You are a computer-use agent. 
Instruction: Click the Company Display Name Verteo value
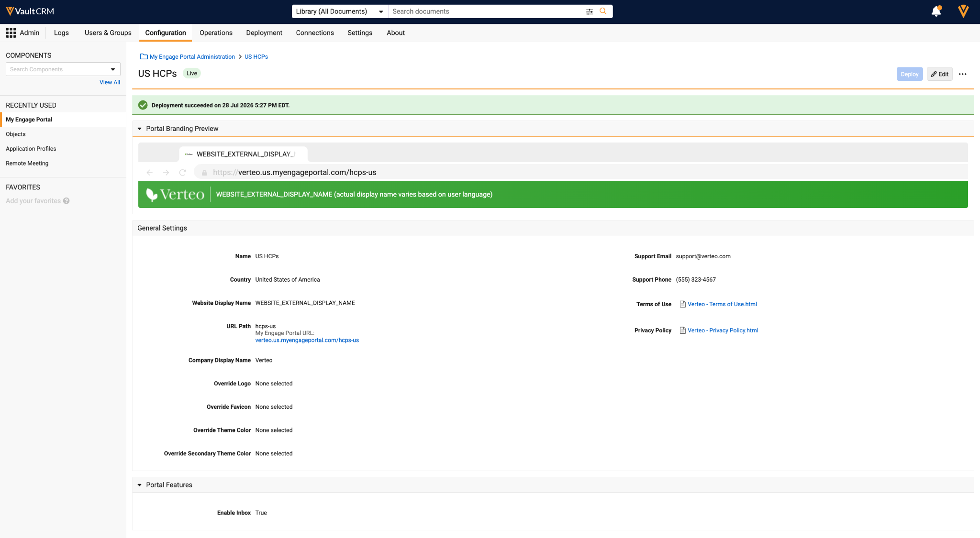[x=264, y=360]
